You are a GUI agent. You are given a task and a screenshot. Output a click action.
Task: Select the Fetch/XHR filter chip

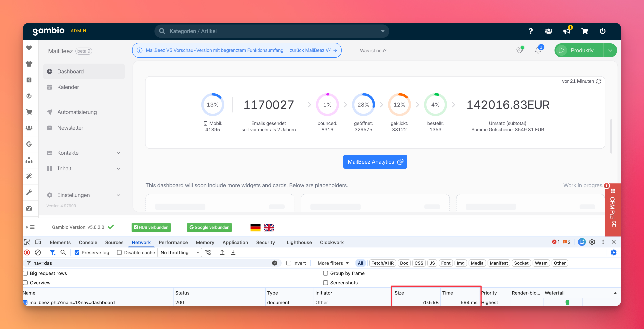click(382, 263)
